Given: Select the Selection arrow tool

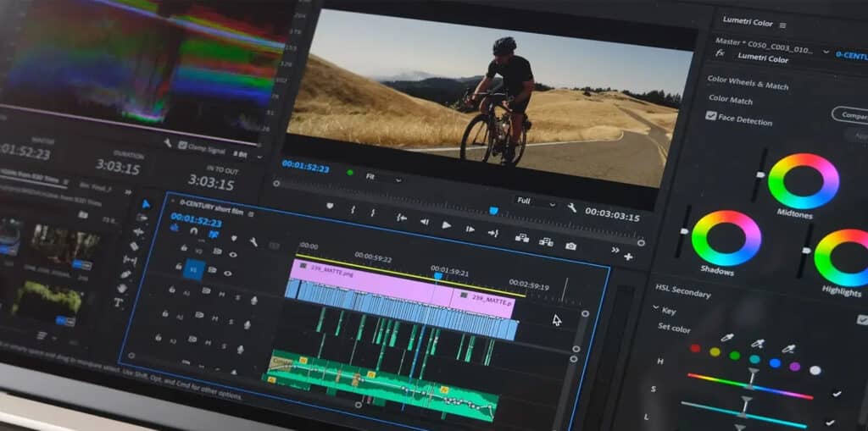Looking at the screenshot, I should point(146,204).
